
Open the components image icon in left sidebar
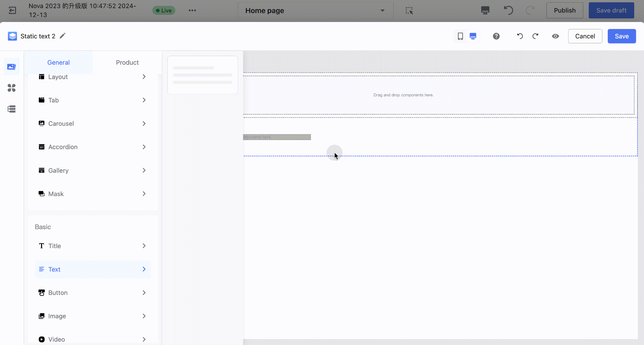point(11,67)
